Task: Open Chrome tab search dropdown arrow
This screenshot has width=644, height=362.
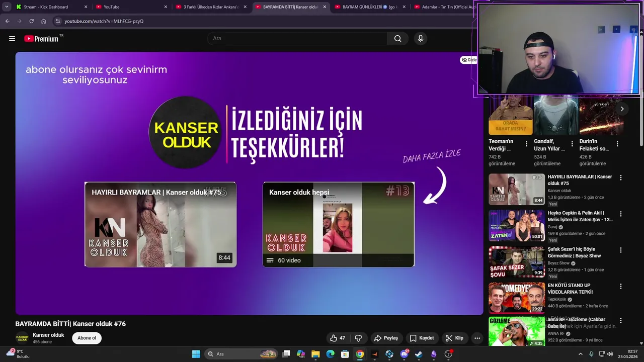Action: [x=7, y=7]
